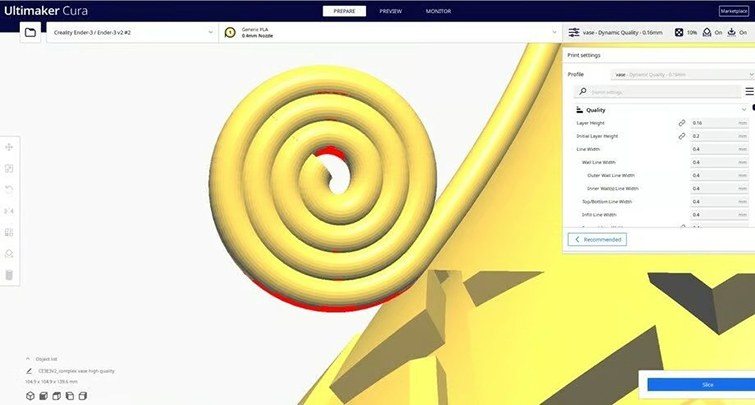Select the Rotate tool

[x=9, y=189]
